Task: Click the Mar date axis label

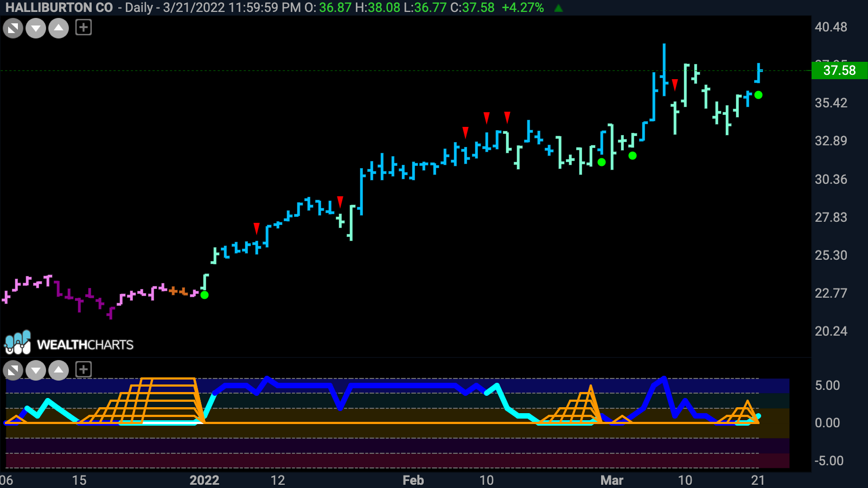Action: pyautogui.click(x=612, y=480)
